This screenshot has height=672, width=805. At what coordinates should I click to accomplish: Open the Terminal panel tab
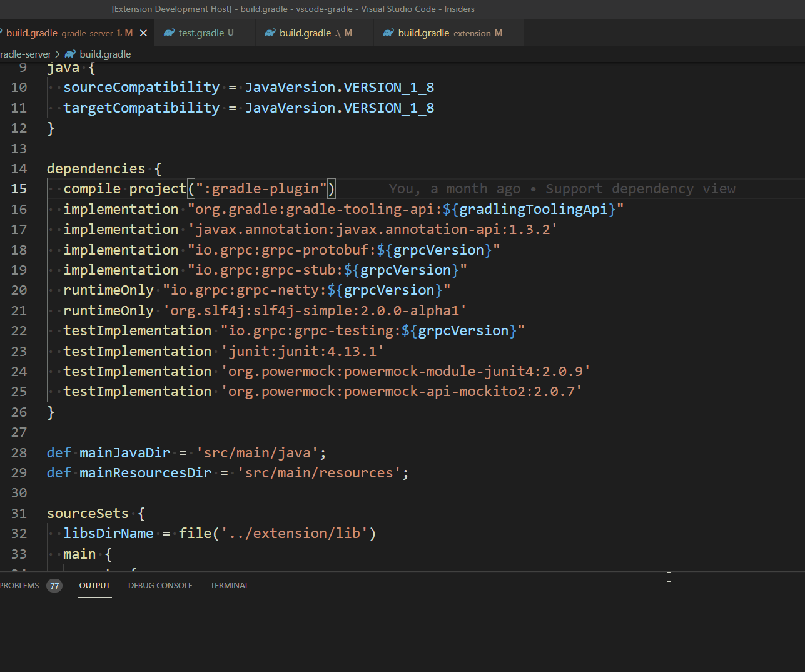230,586
